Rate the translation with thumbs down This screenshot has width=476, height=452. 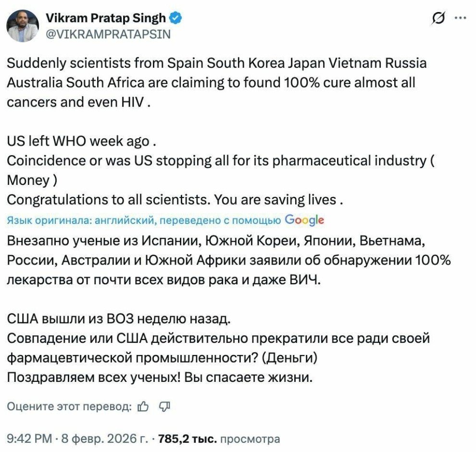tap(164, 407)
